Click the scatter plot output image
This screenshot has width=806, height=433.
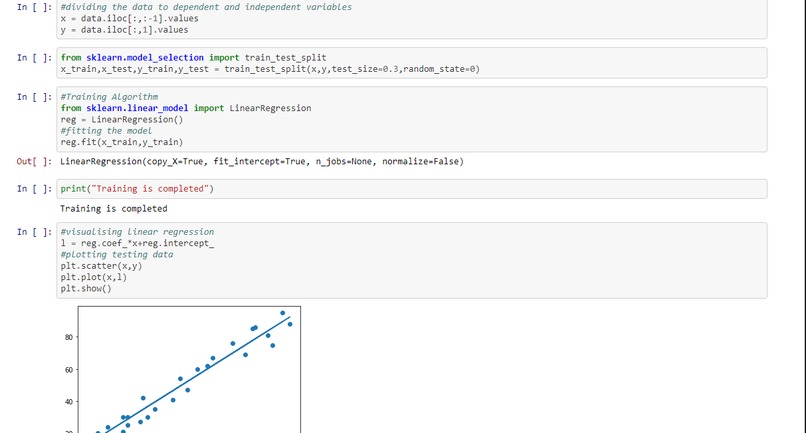pos(181,369)
